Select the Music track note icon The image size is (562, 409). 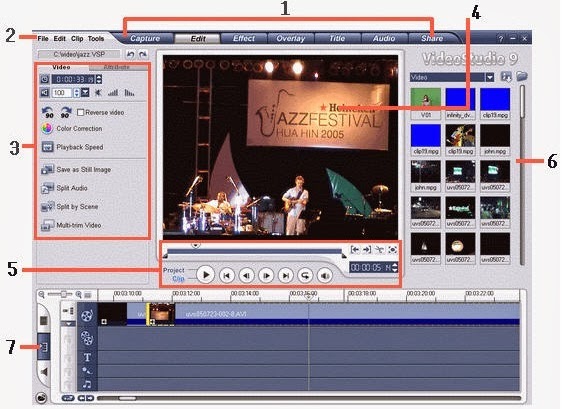point(87,384)
